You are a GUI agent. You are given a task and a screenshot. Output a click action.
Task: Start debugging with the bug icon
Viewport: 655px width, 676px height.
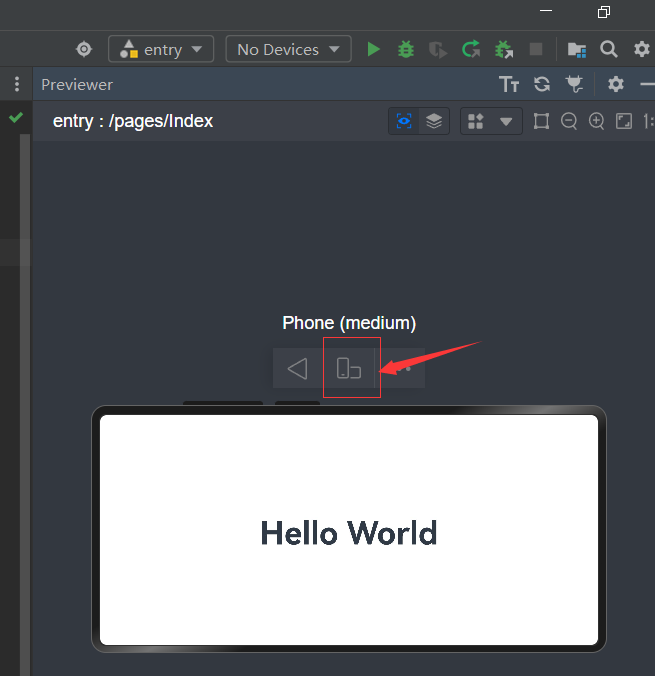point(405,49)
